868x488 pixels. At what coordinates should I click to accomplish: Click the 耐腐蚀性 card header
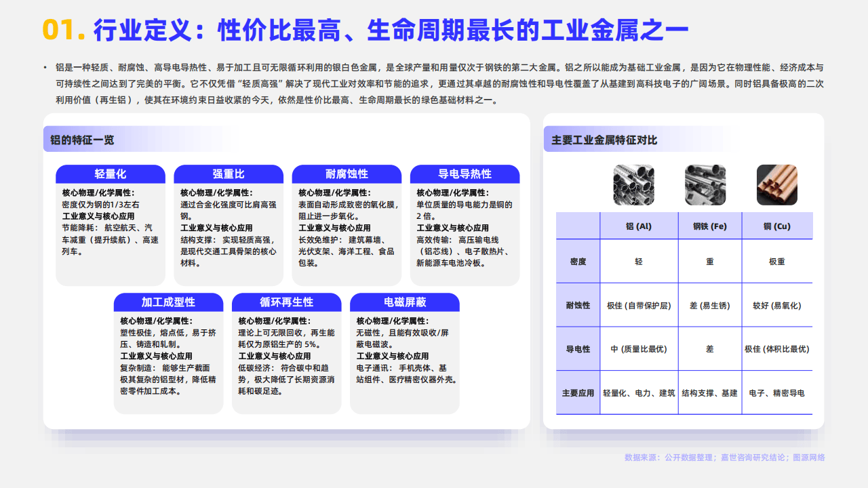347,174
